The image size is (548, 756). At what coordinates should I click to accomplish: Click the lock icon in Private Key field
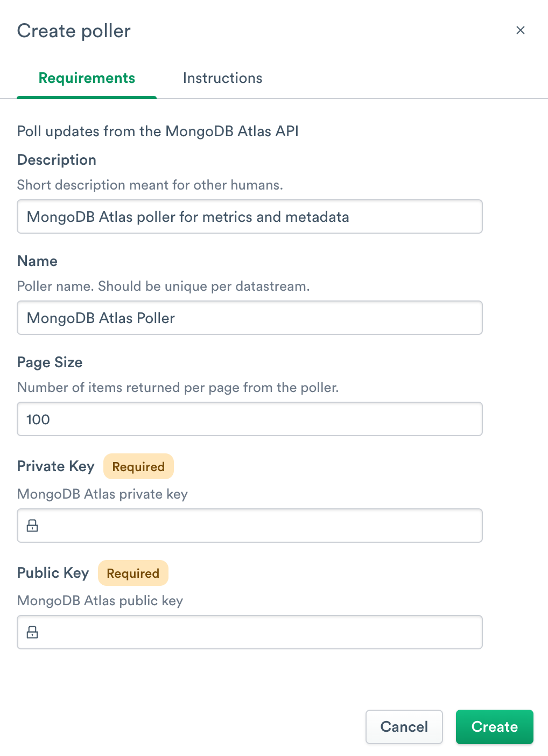(x=33, y=526)
